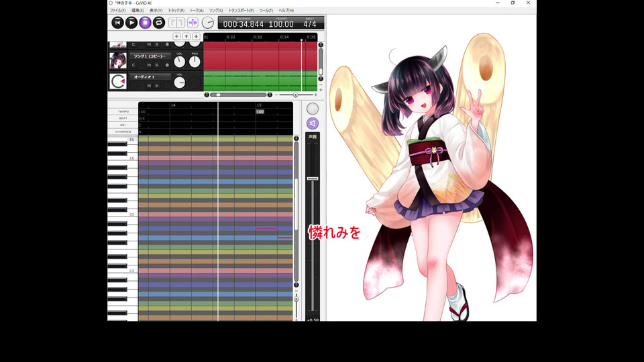Click the VOL knob of オーディオ1

click(180, 82)
